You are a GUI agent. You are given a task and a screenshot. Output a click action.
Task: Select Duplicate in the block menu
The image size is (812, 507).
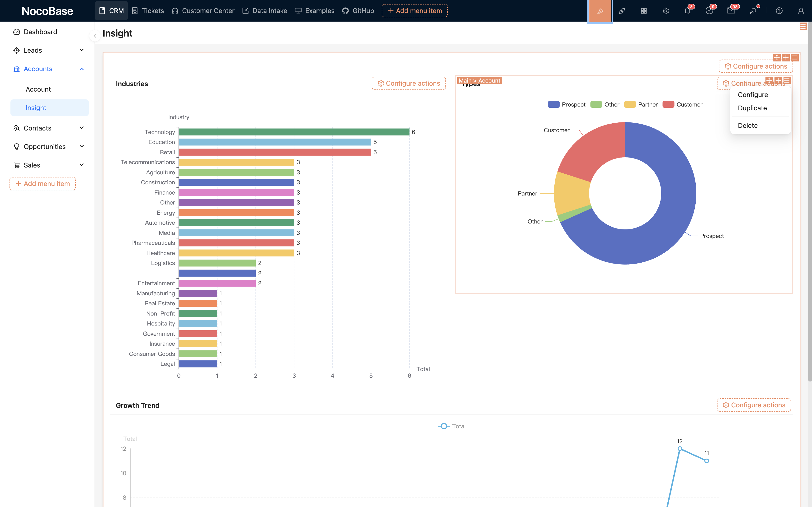752,108
